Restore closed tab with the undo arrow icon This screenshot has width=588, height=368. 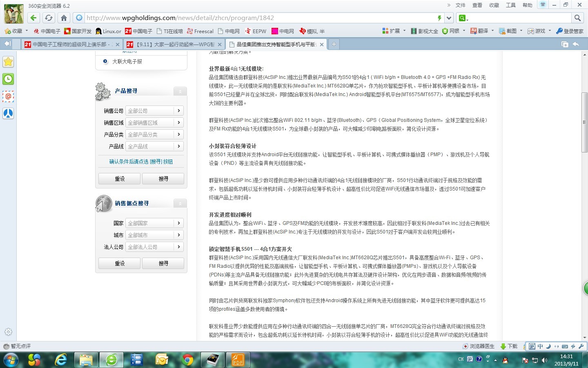(x=576, y=44)
